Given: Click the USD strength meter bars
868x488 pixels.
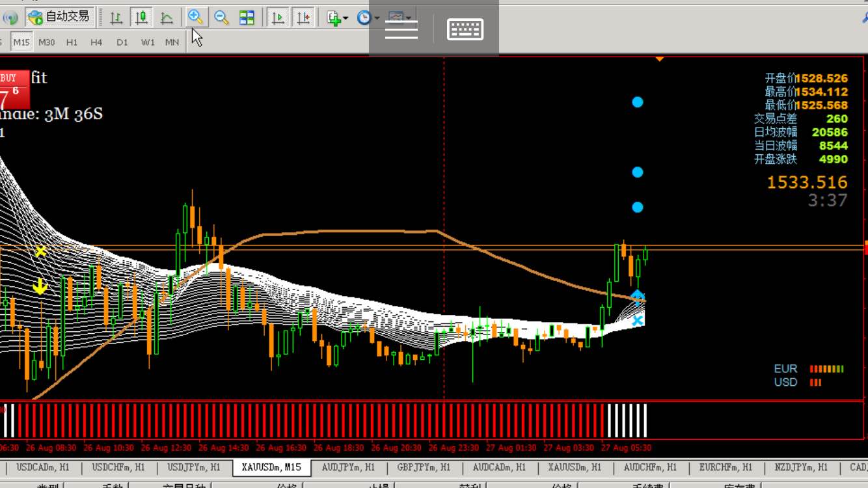Looking at the screenshot, I should (815, 383).
